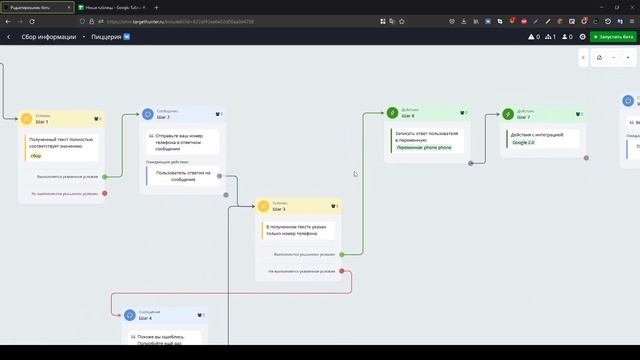This screenshot has width=640, height=360.
Task: Click the green Запустить бота button
Action: [x=613, y=37]
